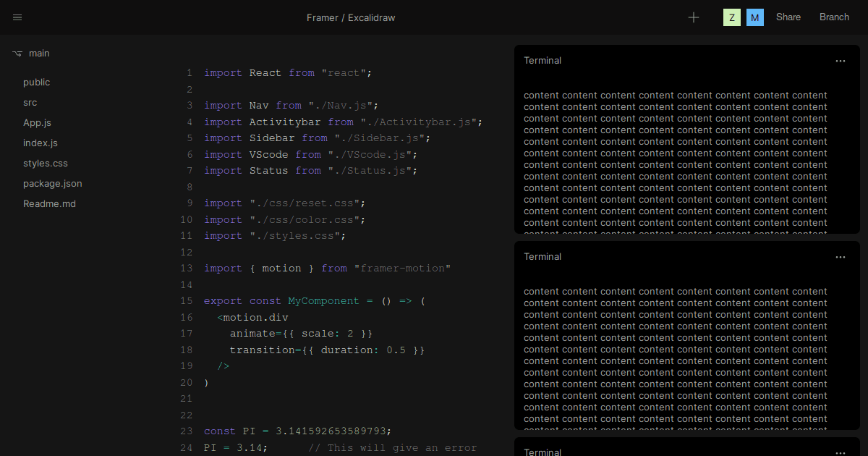Open the styles.css file
The width and height of the screenshot is (868, 456).
coord(45,163)
